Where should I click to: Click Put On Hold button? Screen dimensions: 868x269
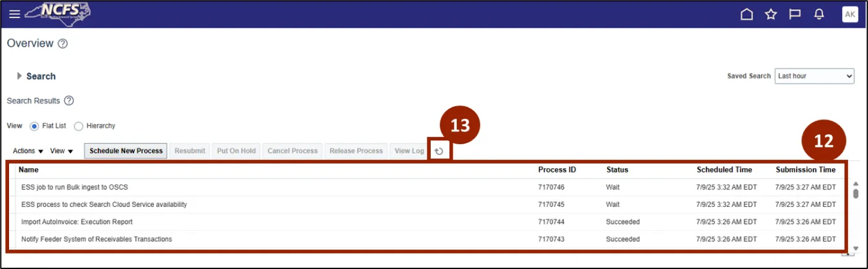click(x=236, y=151)
